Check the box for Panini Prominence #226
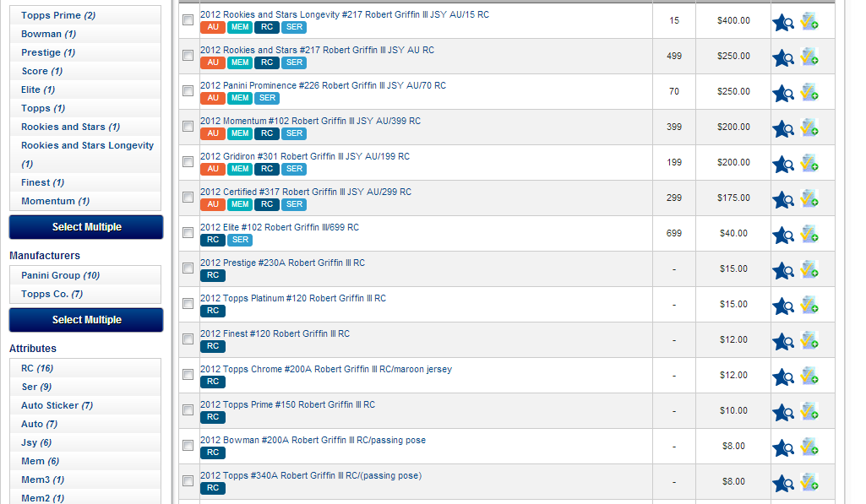This screenshot has height=504, width=866. [x=188, y=90]
